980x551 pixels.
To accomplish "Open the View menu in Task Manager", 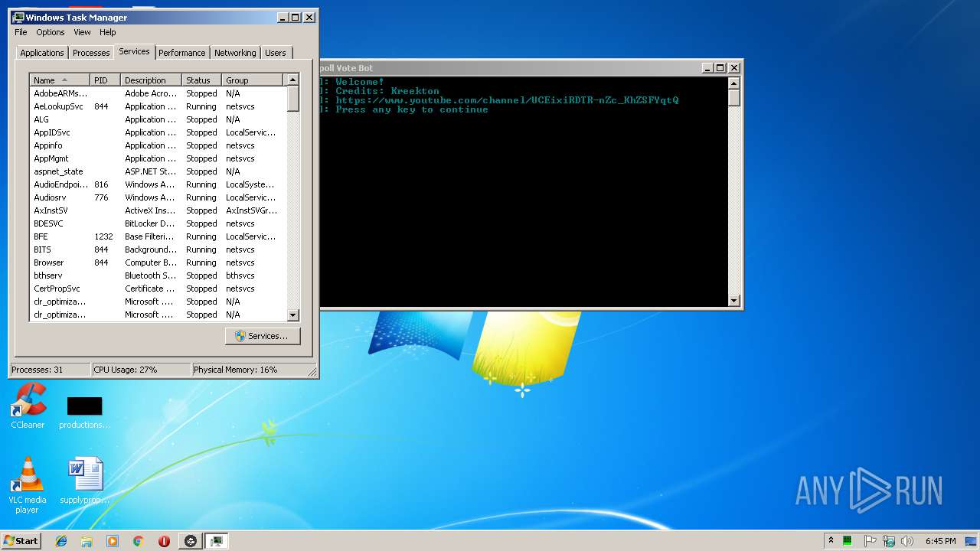I will pyautogui.click(x=82, y=32).
